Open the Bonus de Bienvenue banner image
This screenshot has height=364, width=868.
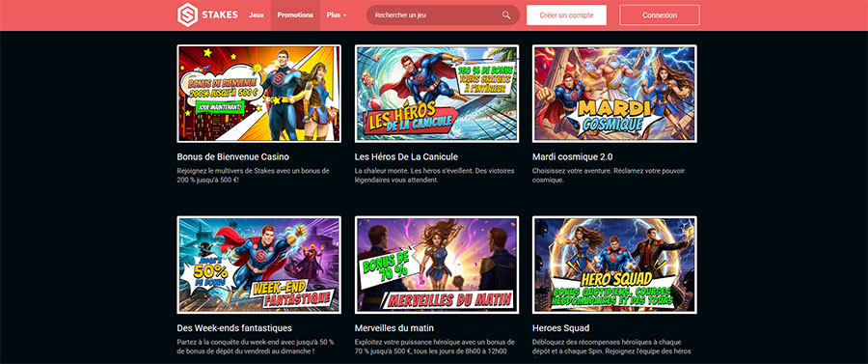[x=259, y=94]
